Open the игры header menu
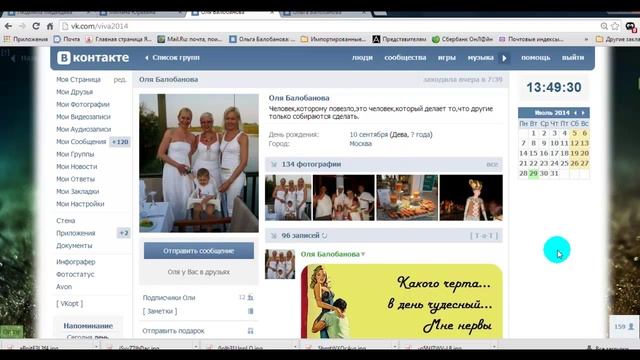The height and width of the screenshot is (360, 640). pyautogui.click(x=447, y=58)
